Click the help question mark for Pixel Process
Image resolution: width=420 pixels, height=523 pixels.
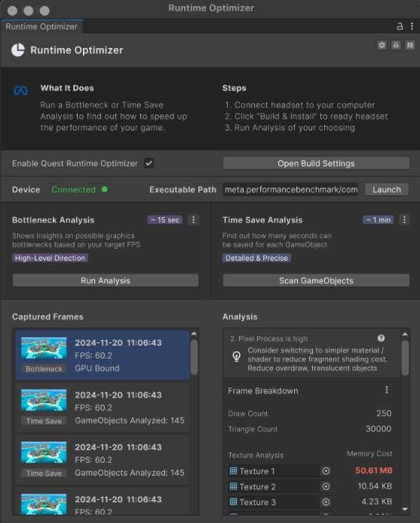coord(381,338)
